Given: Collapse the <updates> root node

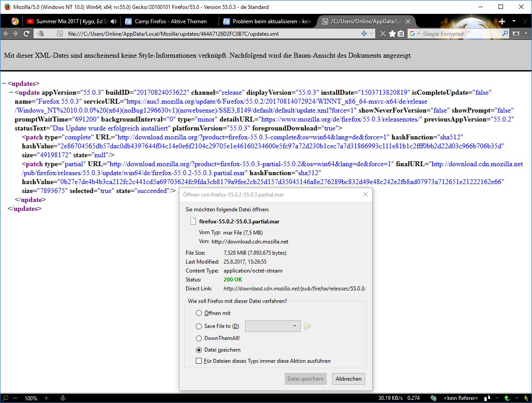Looking at the screenshot, I should coord(4,84).
